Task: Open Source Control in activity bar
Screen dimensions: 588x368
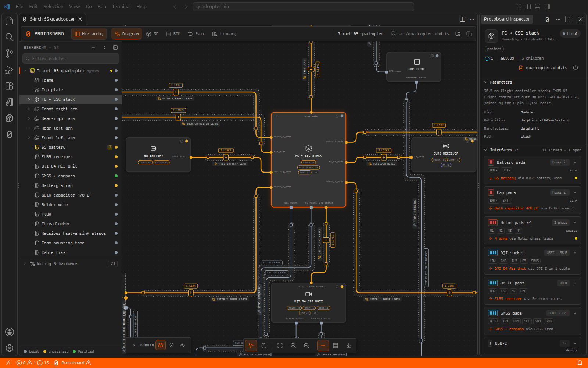Action: coord(10,53)
